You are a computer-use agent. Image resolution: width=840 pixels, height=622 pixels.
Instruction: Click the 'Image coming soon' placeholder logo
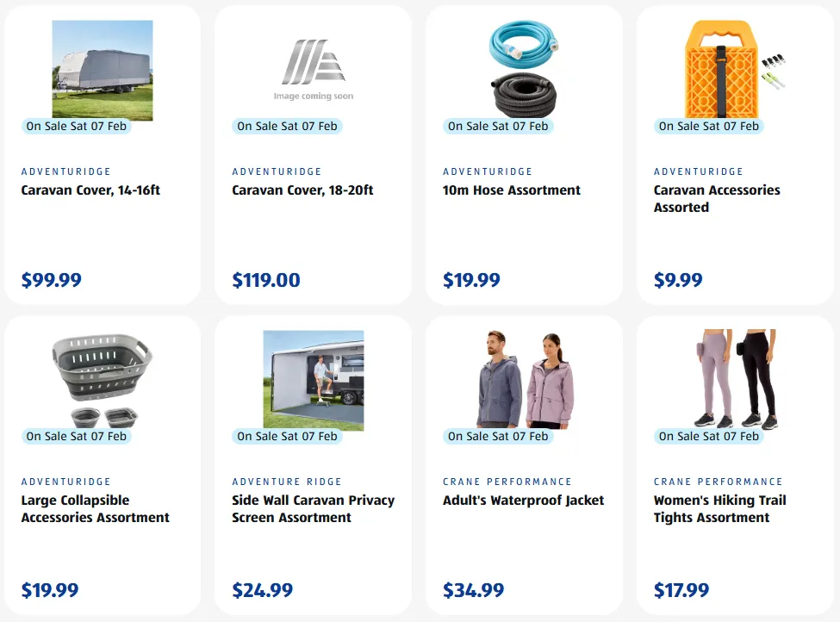click(x=313, y=69)
